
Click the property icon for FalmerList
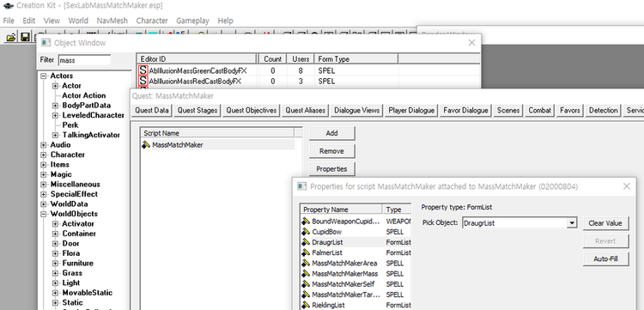[x=306, y=252]
